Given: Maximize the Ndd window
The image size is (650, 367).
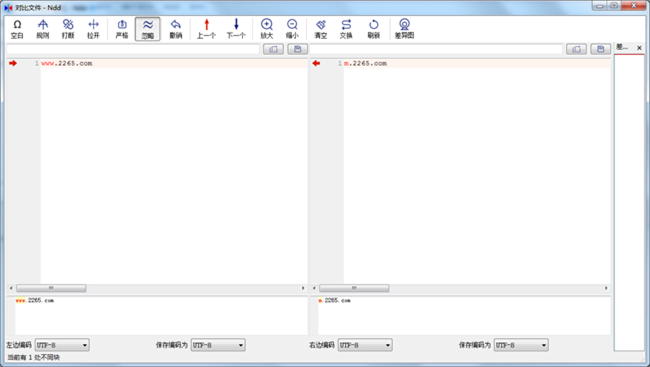Looking at the screenshot, I should (x=614, y=6).
